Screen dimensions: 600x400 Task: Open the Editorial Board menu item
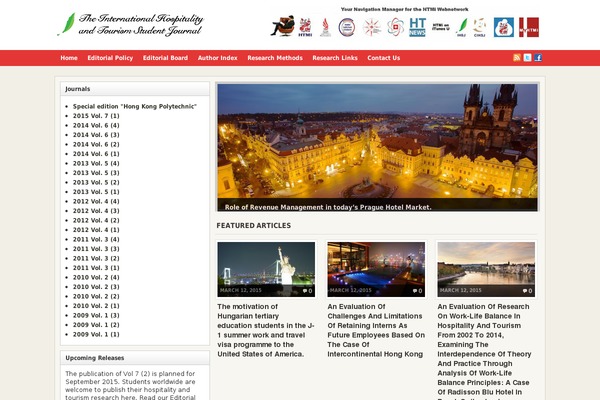tap(165, 58)
